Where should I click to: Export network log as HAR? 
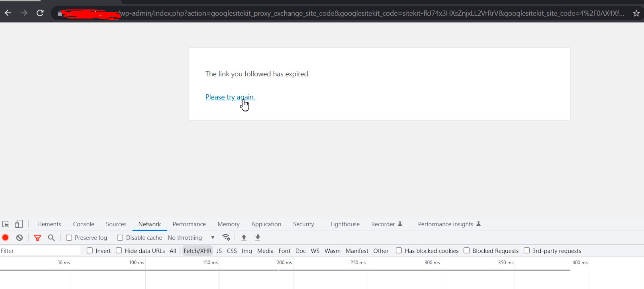pyautogui.click(x=258, y=238)
